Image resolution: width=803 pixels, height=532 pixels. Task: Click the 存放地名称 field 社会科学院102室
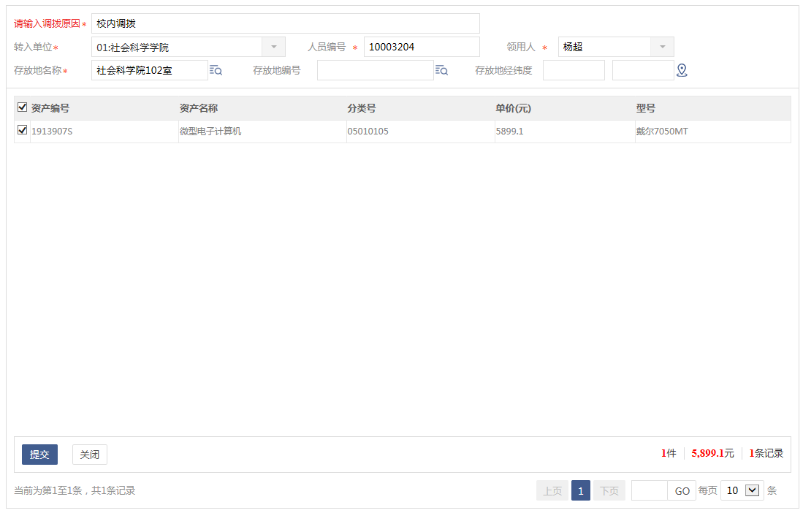[x=150, y=70]
